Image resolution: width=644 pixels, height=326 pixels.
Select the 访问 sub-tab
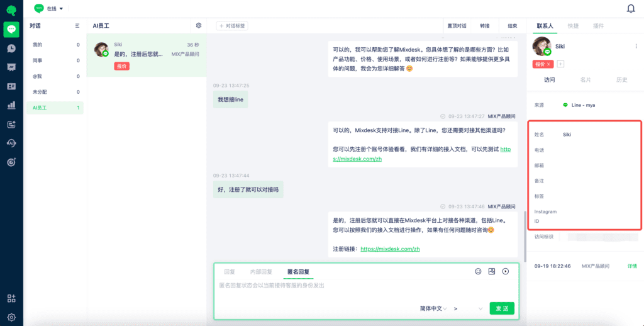[549, 80]
